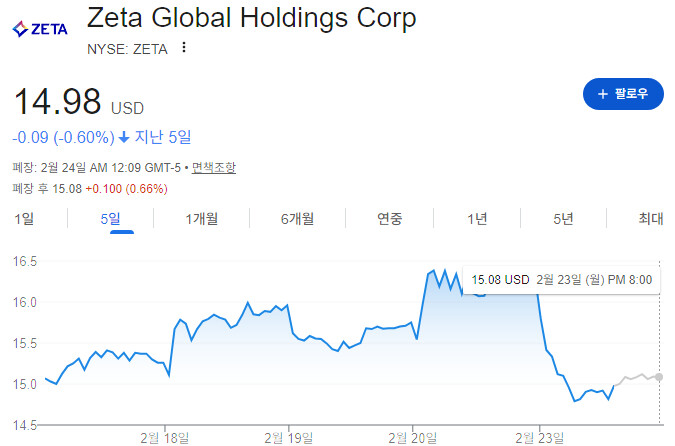The height and width of the screenshot is (446, 675).
Task: Open the three-dot more options menu
Action: (x=183, y=48)
